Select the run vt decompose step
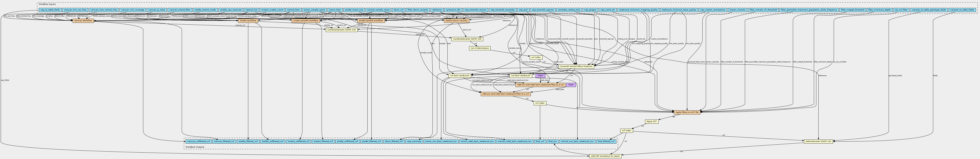This screenshot has width=980, height=159. [479, 48]
